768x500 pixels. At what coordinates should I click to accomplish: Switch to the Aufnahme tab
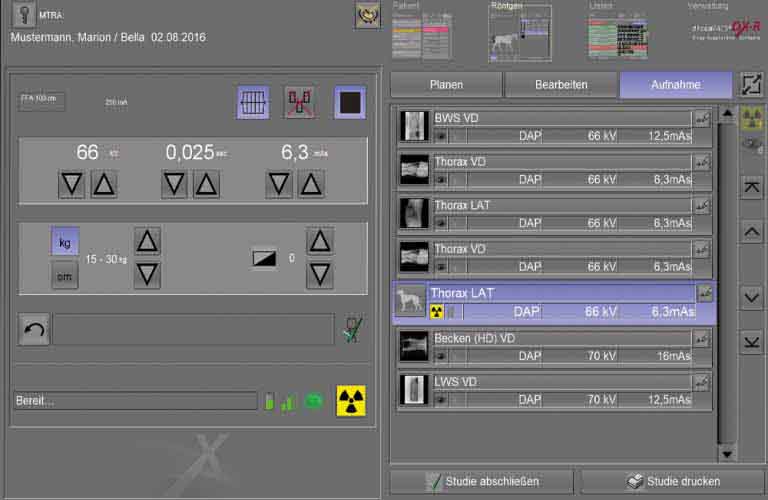pos(676,85)
